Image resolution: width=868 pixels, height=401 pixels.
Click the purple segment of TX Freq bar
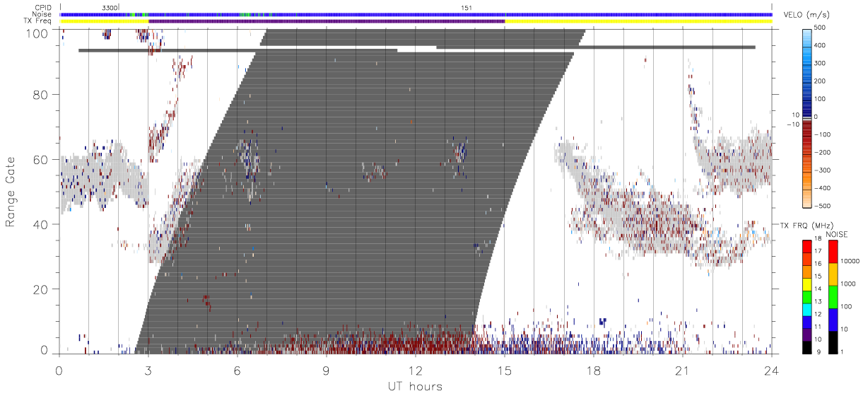coord(327,21)
